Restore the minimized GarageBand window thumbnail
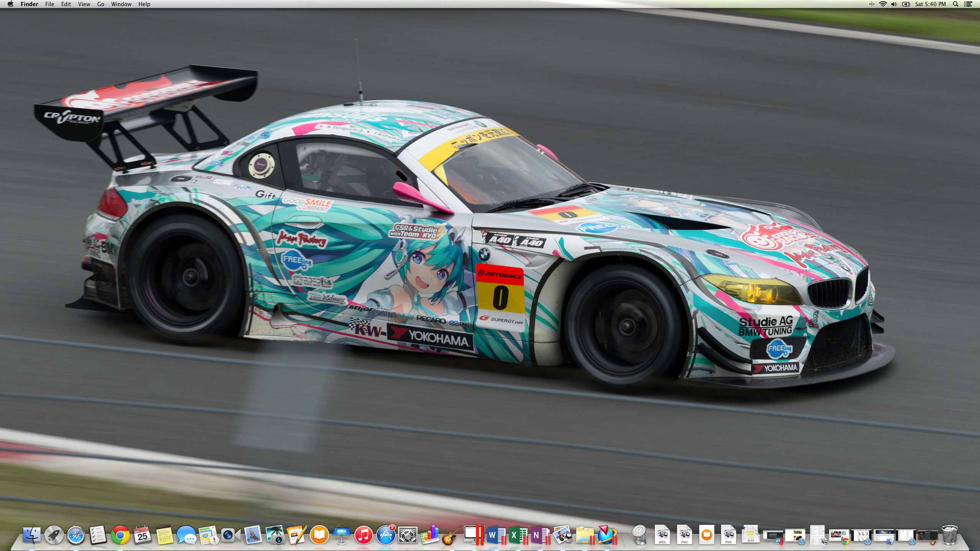 [x=928, y=537]
